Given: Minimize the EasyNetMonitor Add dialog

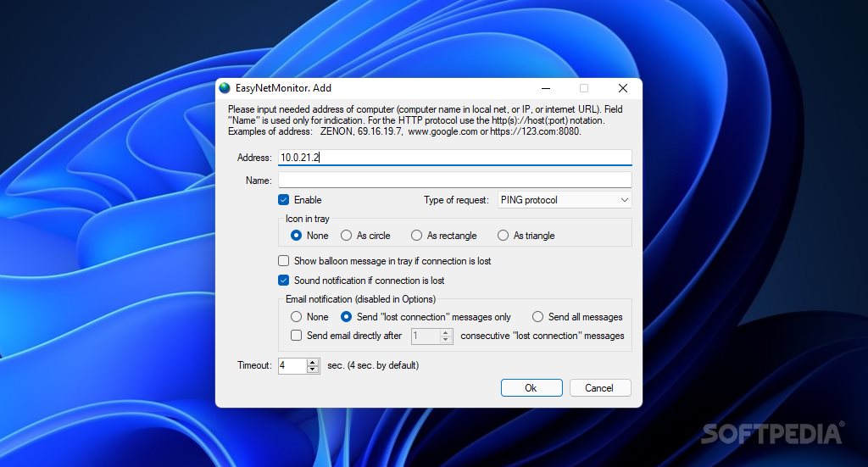Looking at the screenshot, I should click(546, 88).
